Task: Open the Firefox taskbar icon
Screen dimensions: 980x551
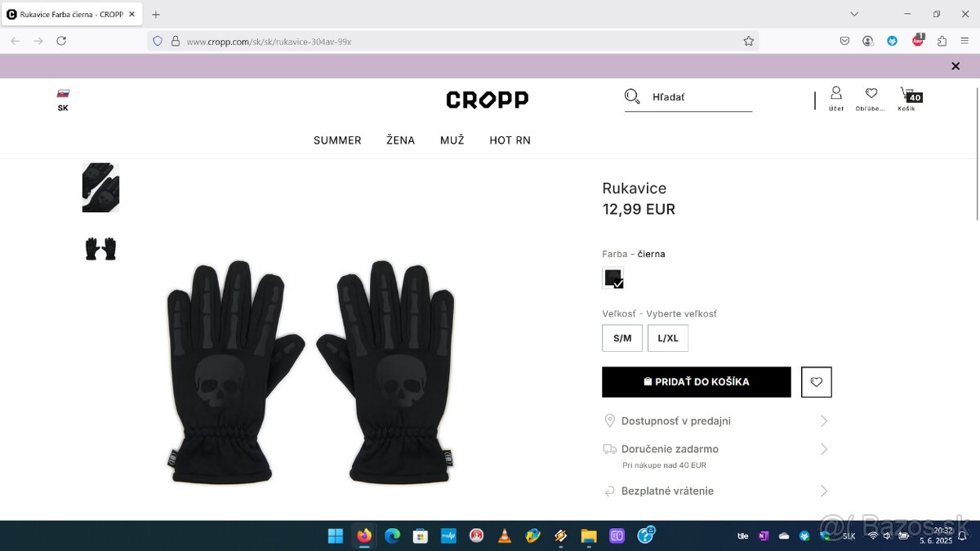Action: click(x=364, y=535)
